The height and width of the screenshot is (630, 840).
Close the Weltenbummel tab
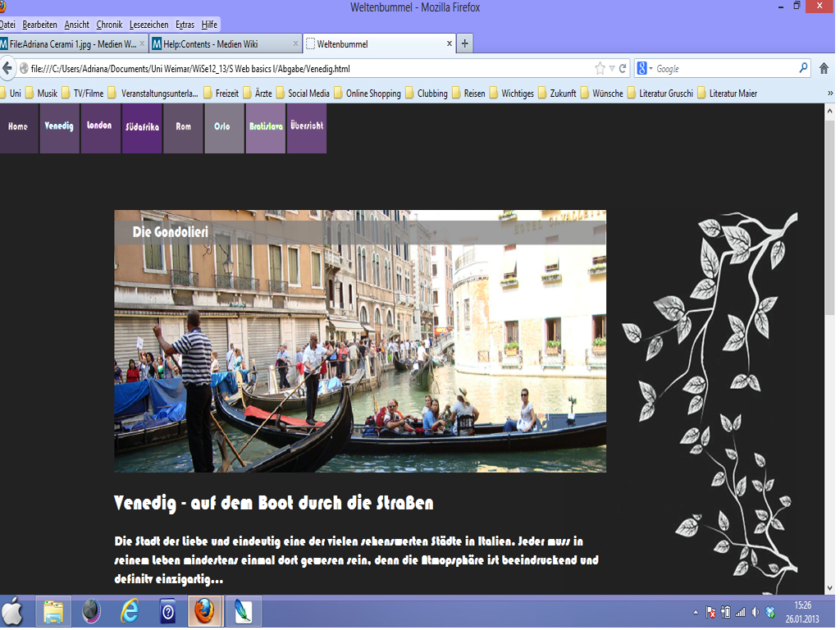coord(449,43)
